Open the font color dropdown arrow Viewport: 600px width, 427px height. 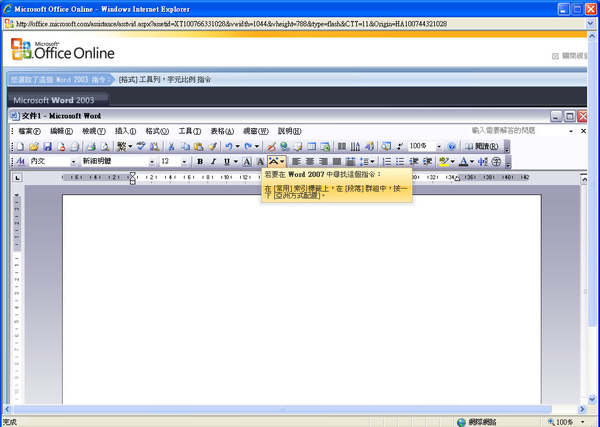point(472,161)
